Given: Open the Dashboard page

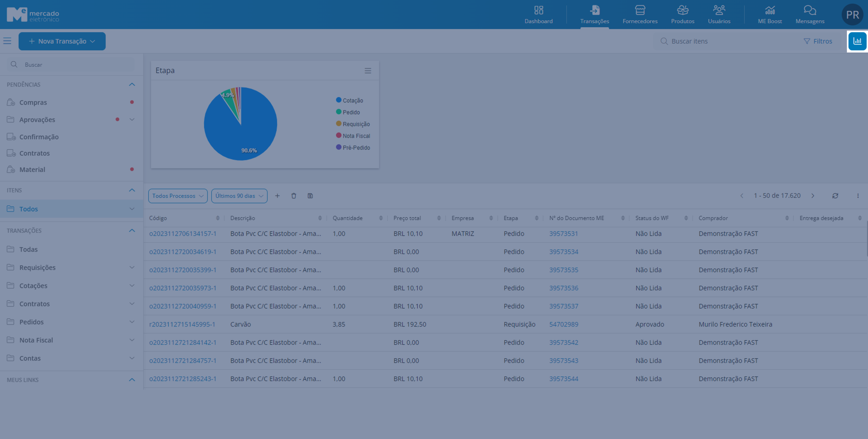Looking at the screenshot, I should [538, 14].
